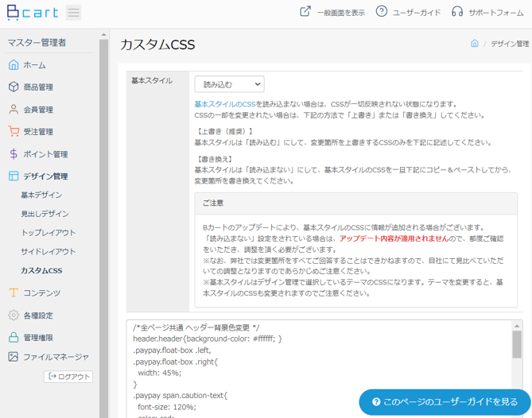Click the CSS textarea scroll-up arrow
Screen dimensions: 532x418
517,326
